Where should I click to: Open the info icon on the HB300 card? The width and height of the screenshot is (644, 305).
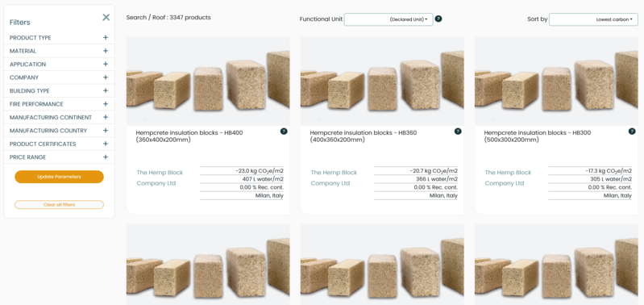point(632,132)
